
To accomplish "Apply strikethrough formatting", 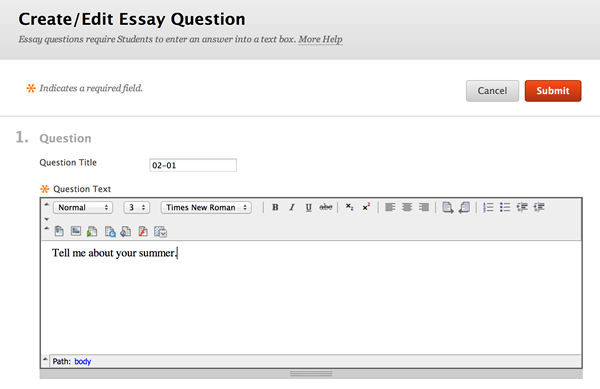I will 326,207.
